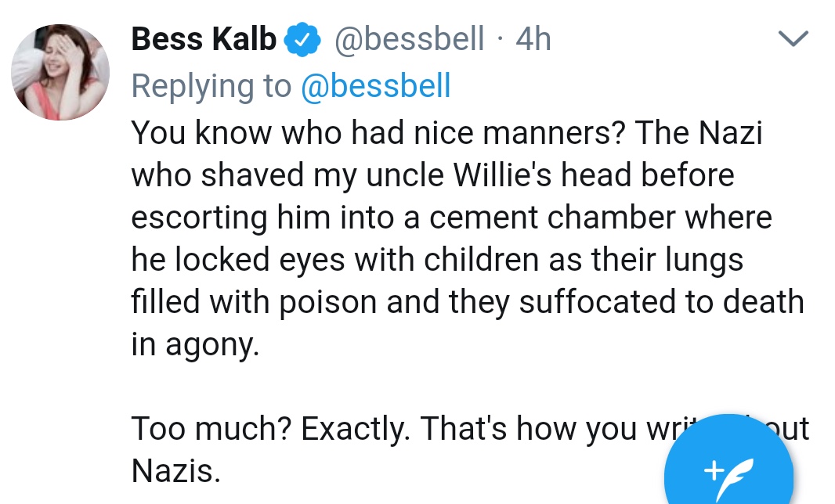
Task: Tap the words 'in agony.' in the tweet
Action: (x=195, y=345)
